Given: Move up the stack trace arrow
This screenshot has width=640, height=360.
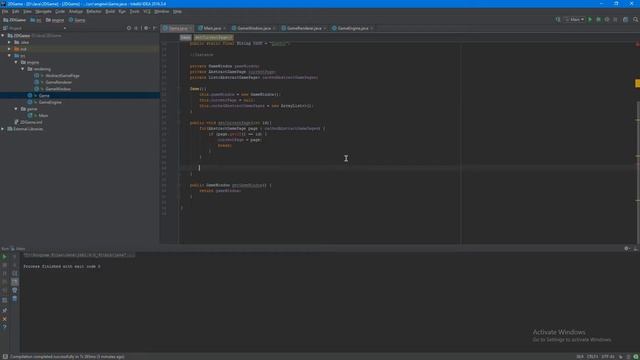Looking at the screenshot, I should pos(15,257).
